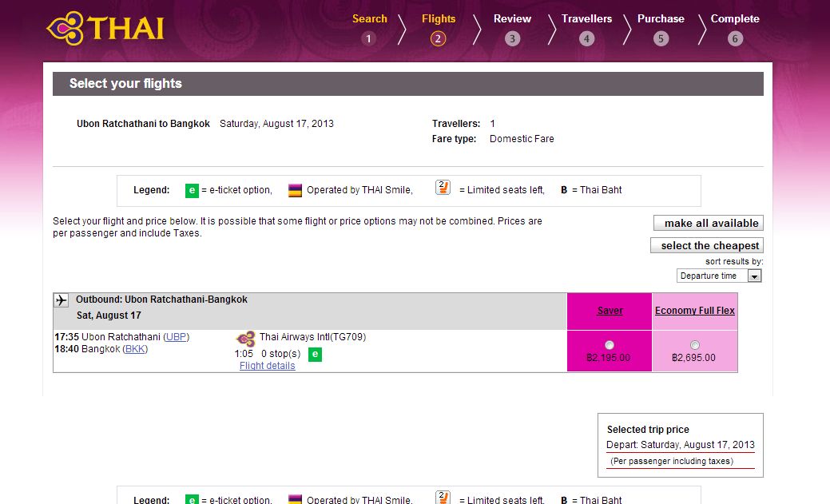Click the make all available button
Screen dimensions: 830x504
(x=709, y=224)
